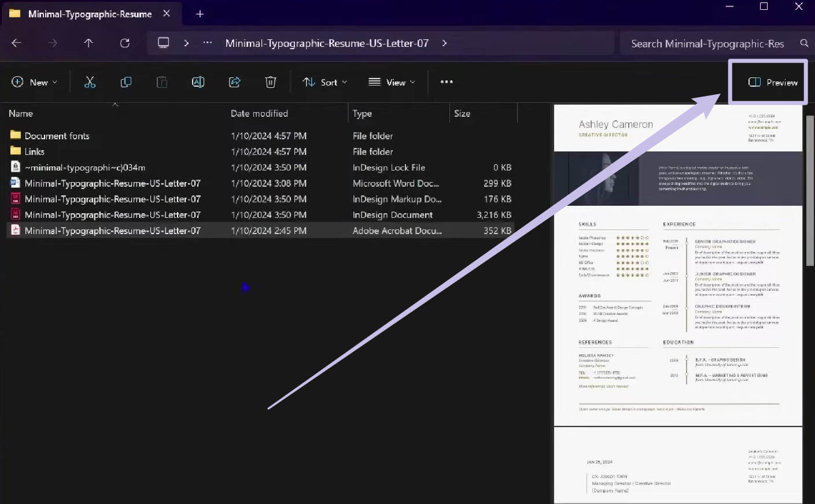
Task: Click the Share icon
Action: 234,82
